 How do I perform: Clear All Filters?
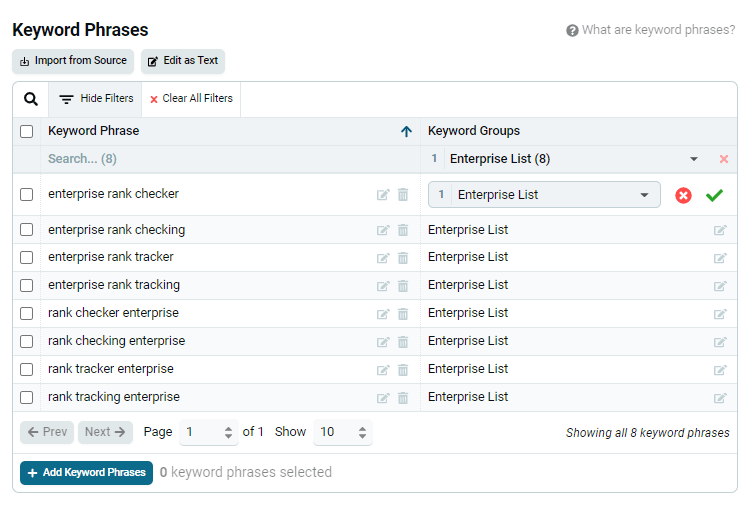click(x=191, y=99)
